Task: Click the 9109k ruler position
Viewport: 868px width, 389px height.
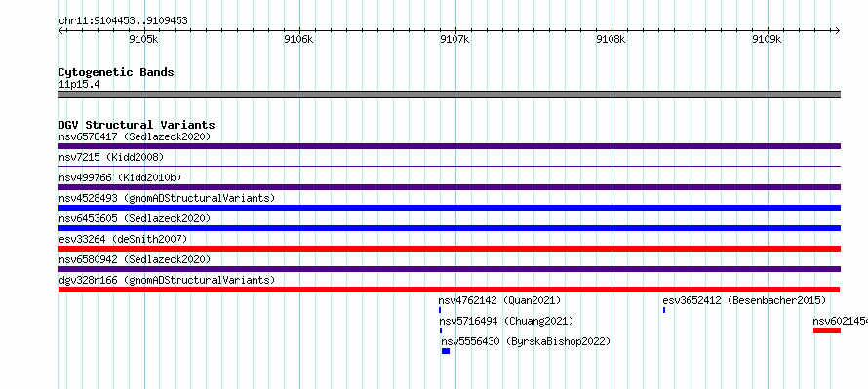Action: 767,39
